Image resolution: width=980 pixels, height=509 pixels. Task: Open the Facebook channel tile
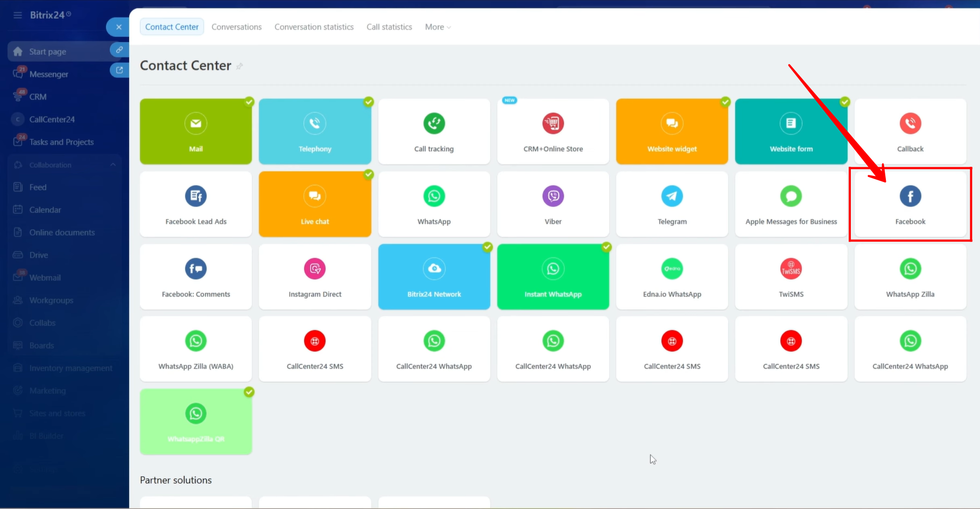pos(910,204)
